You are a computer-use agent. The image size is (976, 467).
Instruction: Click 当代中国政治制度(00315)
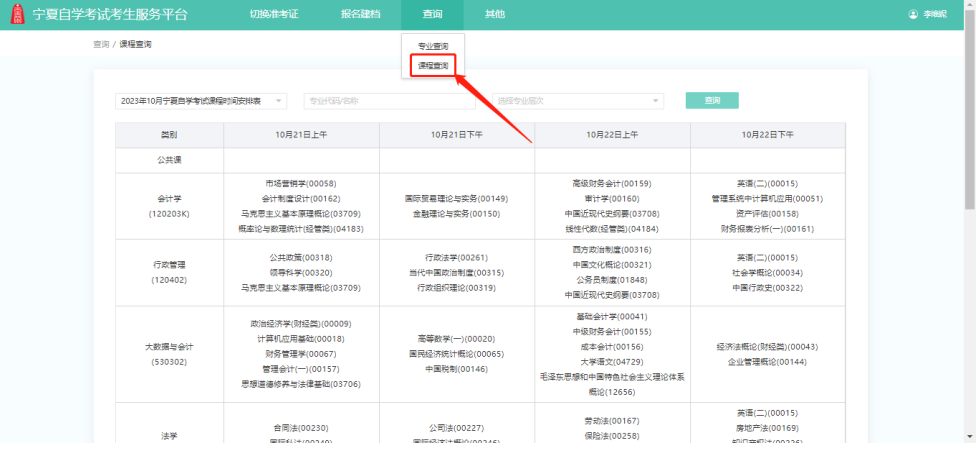pos(456,273)
